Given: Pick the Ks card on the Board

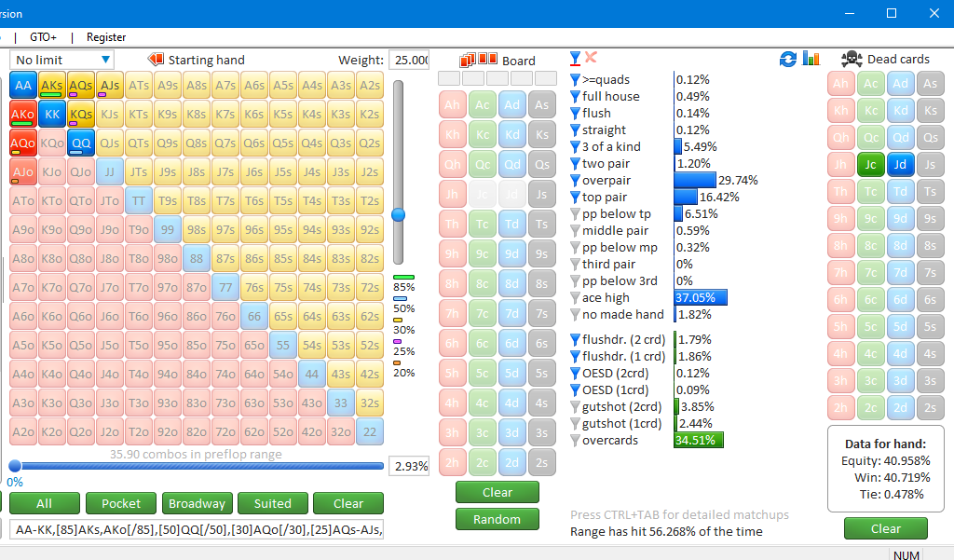Looking at the screenshot, I should (x=542, y=134).
